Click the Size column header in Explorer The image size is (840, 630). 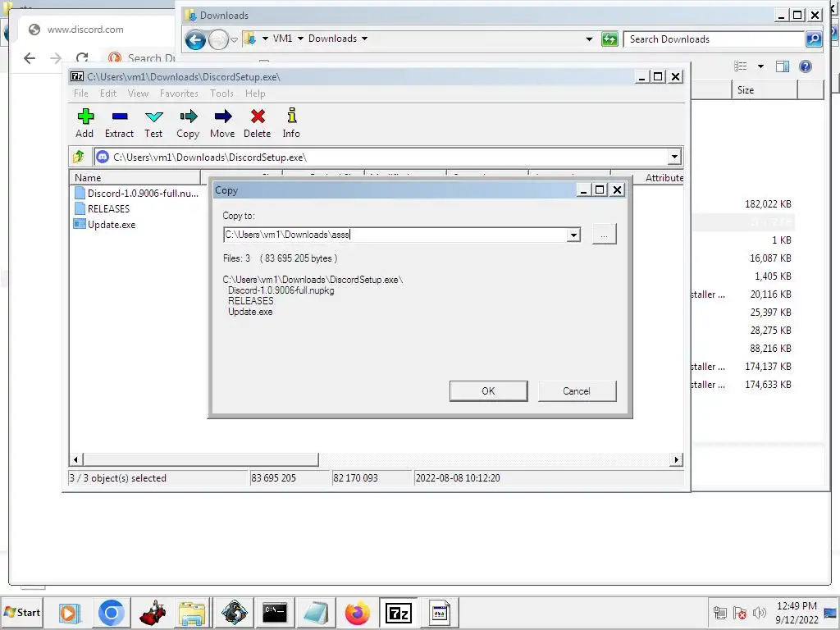click(765, 90)
